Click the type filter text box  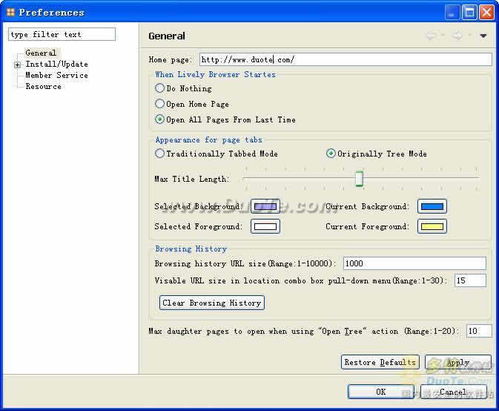[x=62, y=34]
